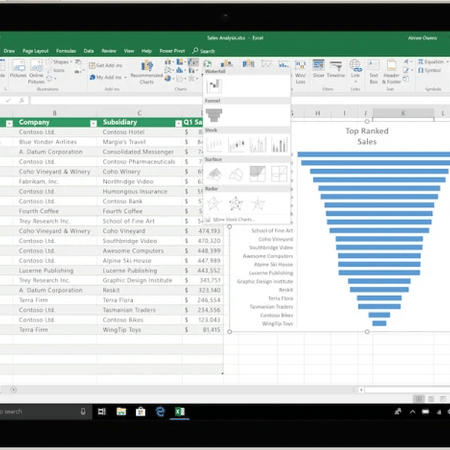The width and height of the screenshot is (450, 450).
Task: Click the Link button
Action: (355, 71)
